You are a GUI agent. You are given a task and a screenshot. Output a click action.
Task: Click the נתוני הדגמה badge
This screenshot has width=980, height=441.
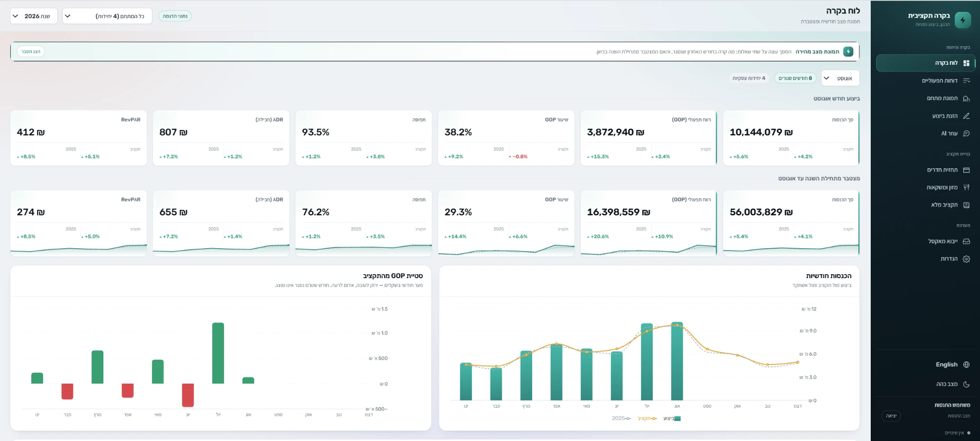(x=175, y=16)
